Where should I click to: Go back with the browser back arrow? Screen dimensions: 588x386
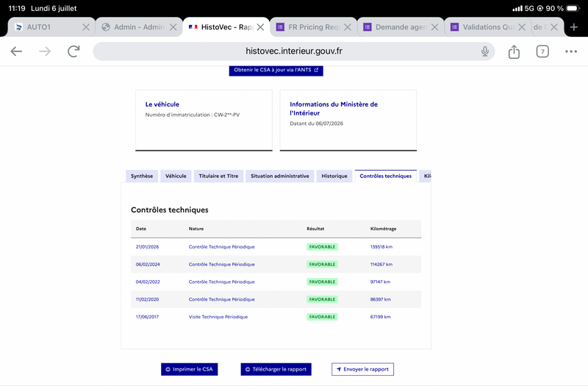[x=16, y=51]
